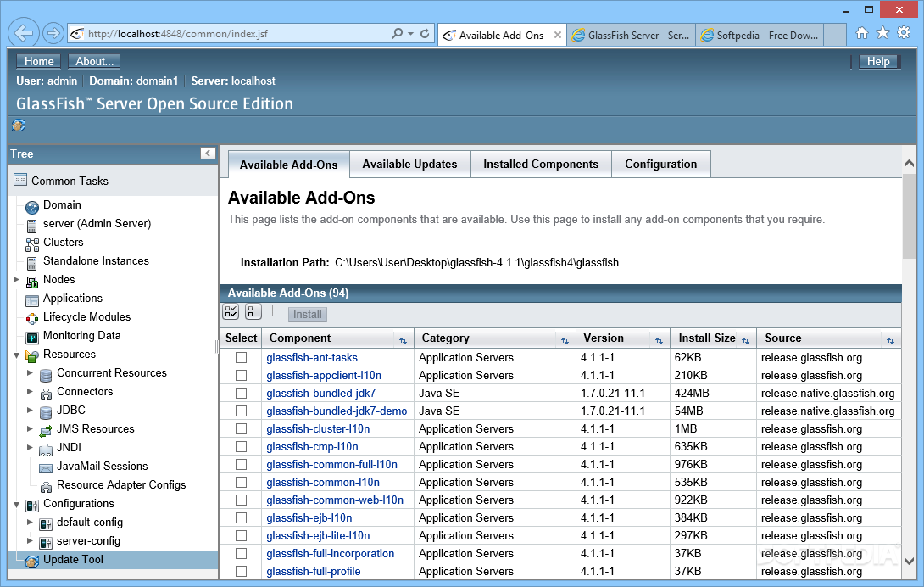The width and height of the screenshot is (924, 587).
Task: Open browser Home icon
Action: pyautogui.click(x=862, y=33)
